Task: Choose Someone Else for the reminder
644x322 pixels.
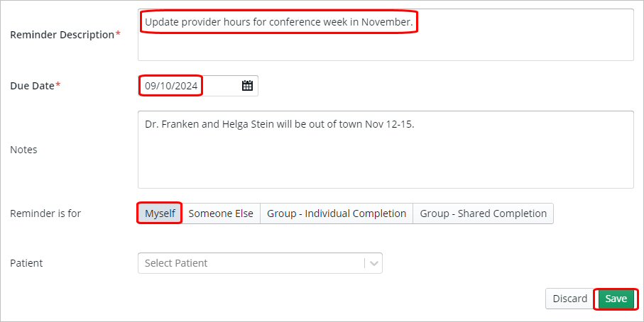Action: tap(221, 213)
